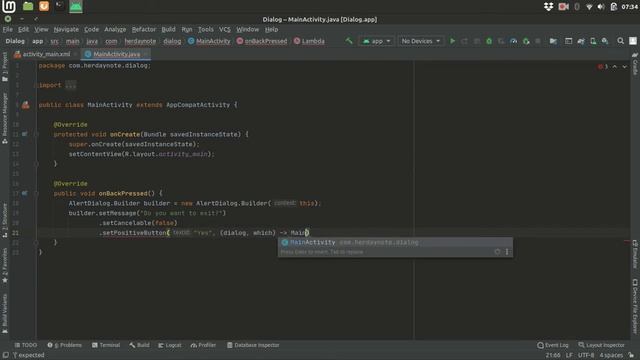Image resolution: width=640 pixels, height=360 pixels.
Task: Click the Stop run icon
Action: (538, 41)
